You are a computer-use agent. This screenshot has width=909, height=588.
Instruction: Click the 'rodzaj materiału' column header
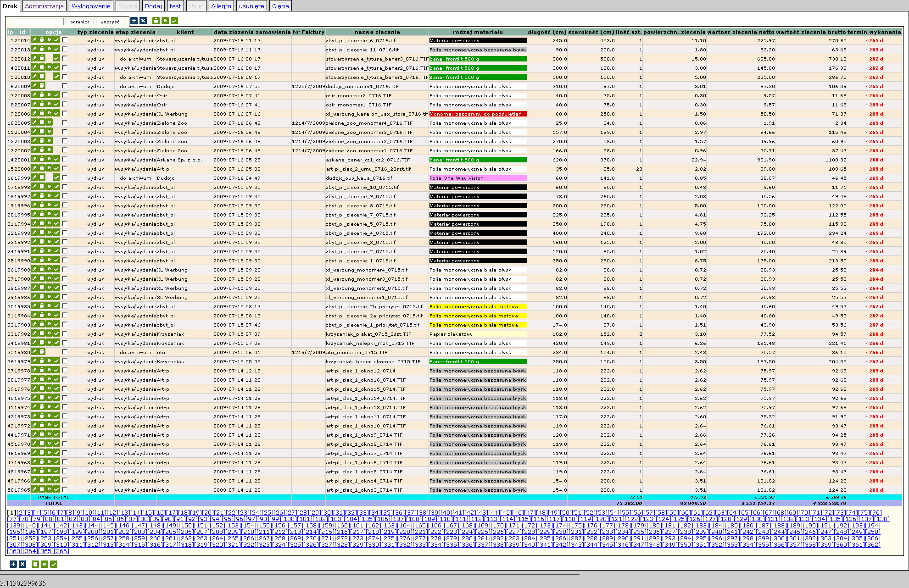click(478, 32)
